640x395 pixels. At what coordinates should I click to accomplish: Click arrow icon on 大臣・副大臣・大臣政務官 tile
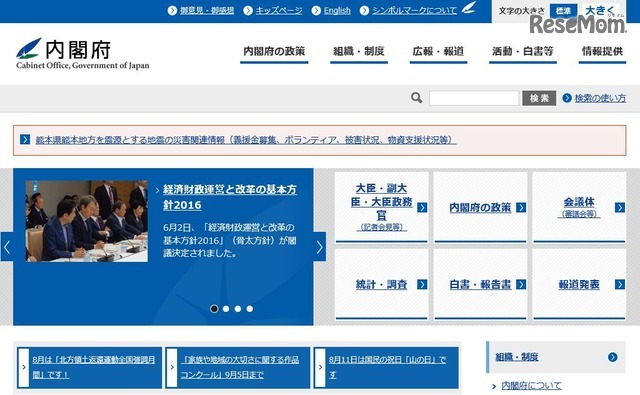(422, 208)
